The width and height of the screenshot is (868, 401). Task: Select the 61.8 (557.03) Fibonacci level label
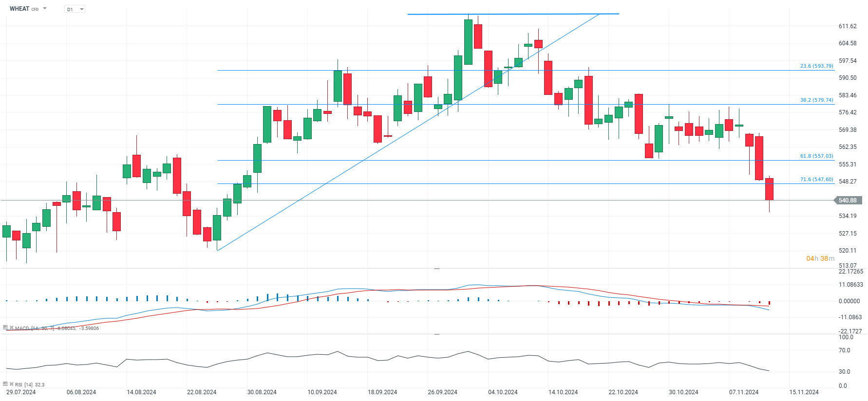click(816, 156)
